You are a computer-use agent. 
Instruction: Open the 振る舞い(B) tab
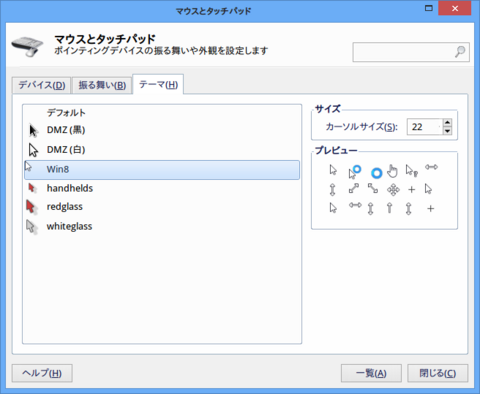click(x=102, y=85)
